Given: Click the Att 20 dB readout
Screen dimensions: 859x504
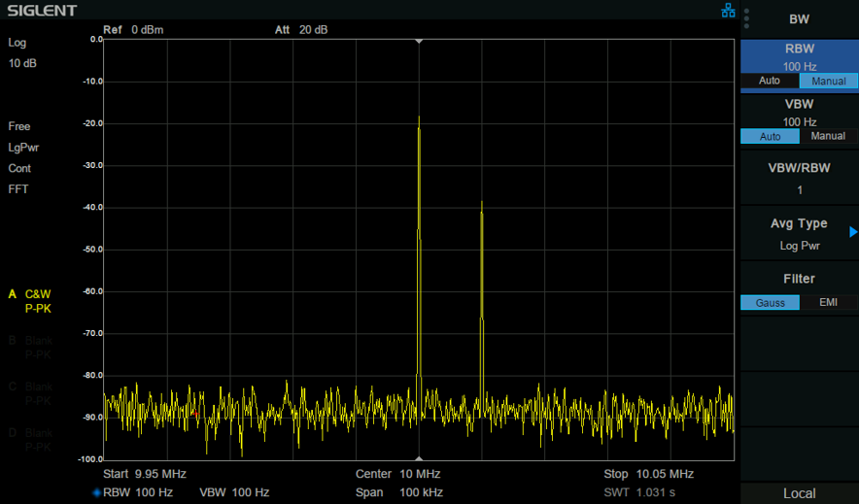Looking at the screenshot, I should [x=301, y=29].
